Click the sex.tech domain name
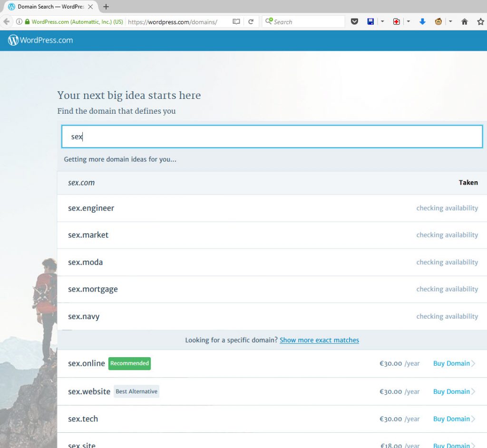 click(83, 419)
